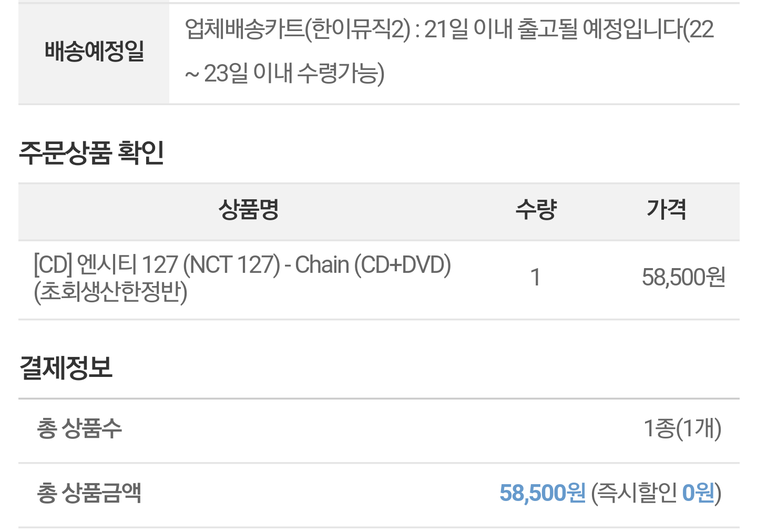Click the 결제정보 section heading
Screen dimensions: 757x532
(x=66, y=367)
